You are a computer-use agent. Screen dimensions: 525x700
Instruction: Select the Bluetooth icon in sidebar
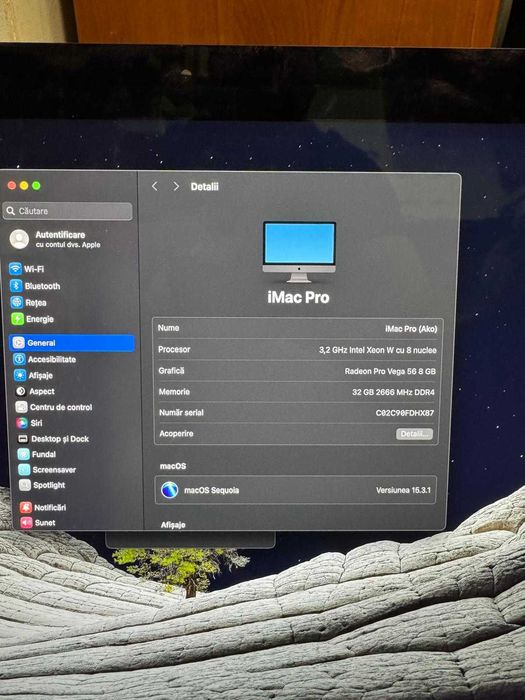pos(17,286)
